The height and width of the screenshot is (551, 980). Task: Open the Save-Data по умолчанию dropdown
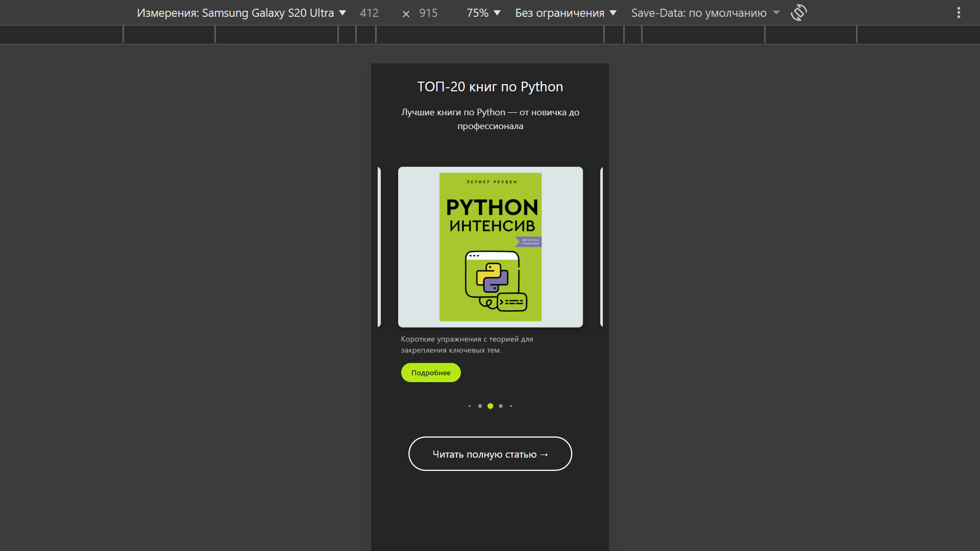[705, 13]
